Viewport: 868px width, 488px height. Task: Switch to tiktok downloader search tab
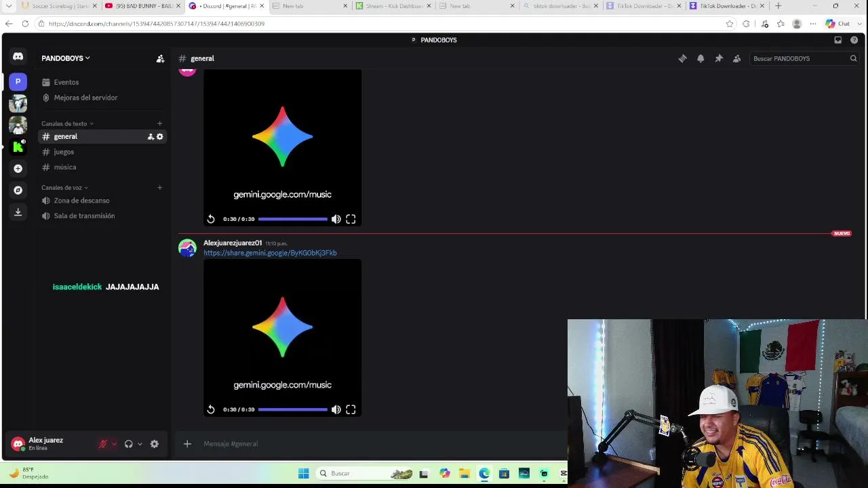tap(560, 6)
